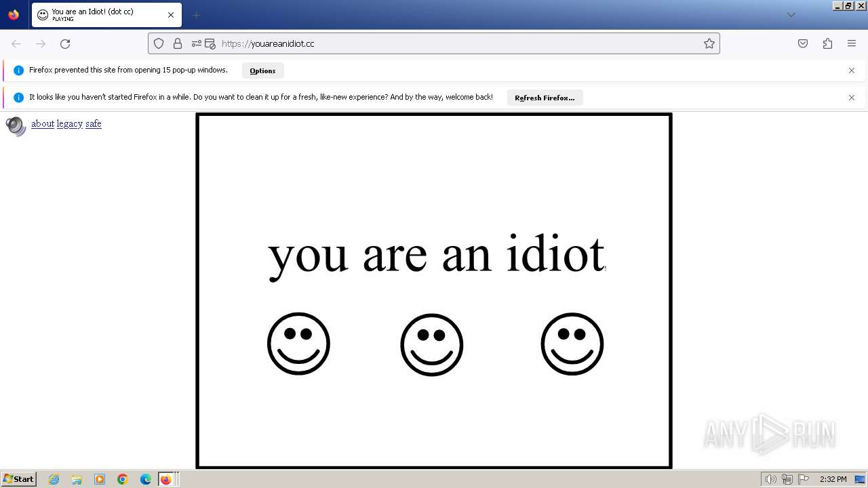Image resolution: width=868 pixels, height=488 pixels.
Task: Open the tracking protection shield icon
Action: click(x=159, y=43)
